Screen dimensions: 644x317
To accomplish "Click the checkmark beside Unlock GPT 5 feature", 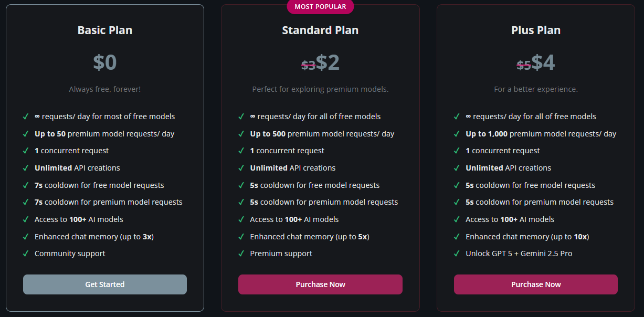I will click(457, 254).
